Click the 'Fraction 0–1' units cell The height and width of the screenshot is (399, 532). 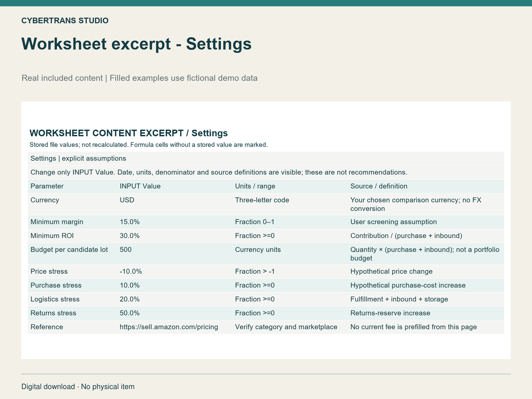255,222
